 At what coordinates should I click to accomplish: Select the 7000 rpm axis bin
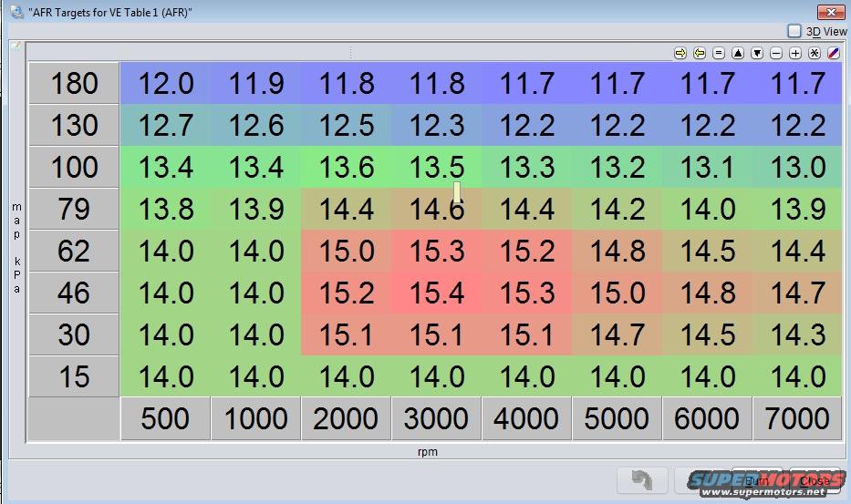797,418
